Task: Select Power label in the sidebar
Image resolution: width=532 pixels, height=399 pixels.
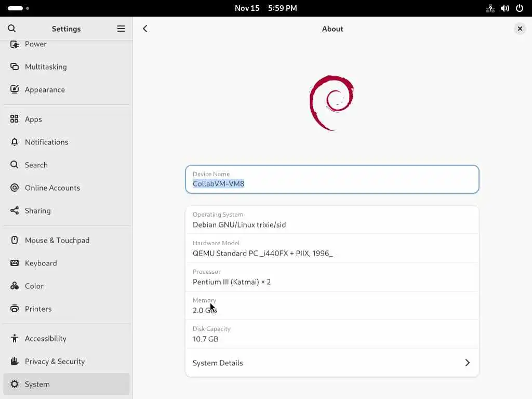Action: click(x=36, y=44)
